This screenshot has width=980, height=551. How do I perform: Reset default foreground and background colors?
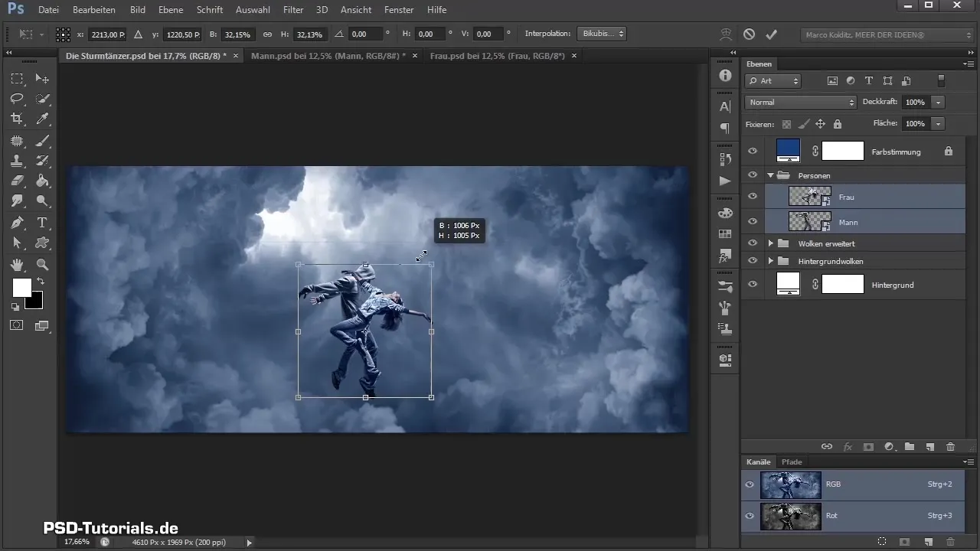15,306
